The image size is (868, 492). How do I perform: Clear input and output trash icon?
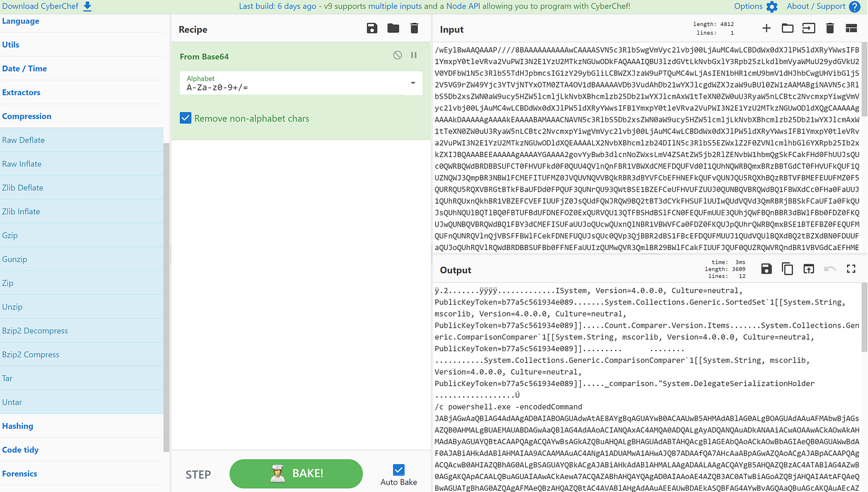coord(830,28)
